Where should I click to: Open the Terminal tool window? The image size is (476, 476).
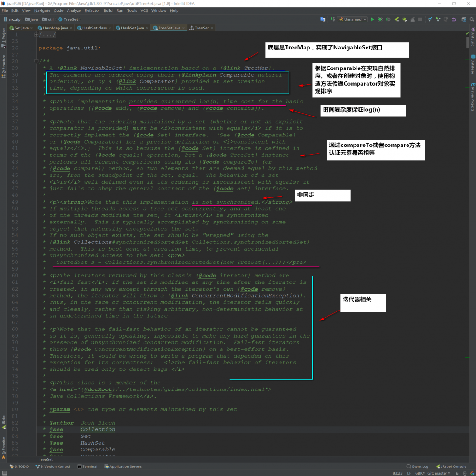coord(87,466)
